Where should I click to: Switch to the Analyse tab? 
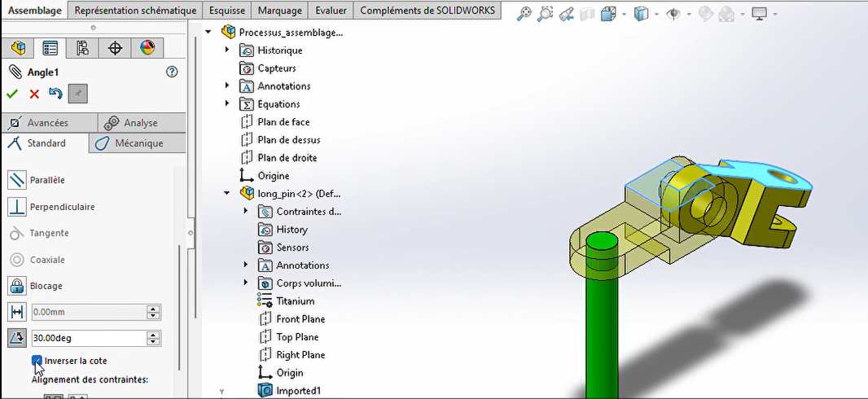pyautogui.click(x=142, y=123)
